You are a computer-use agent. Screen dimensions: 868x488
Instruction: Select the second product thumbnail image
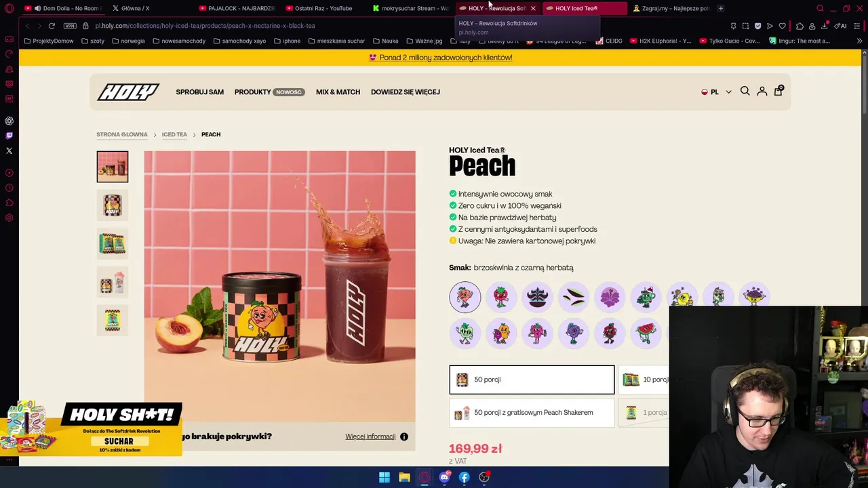tap(113, 205)
